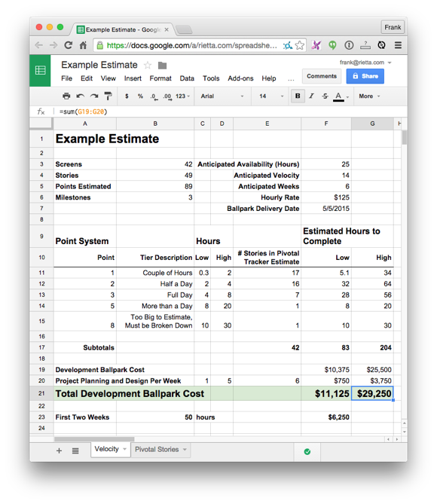Format as currency with dollar icon

(x=127, y=96)
